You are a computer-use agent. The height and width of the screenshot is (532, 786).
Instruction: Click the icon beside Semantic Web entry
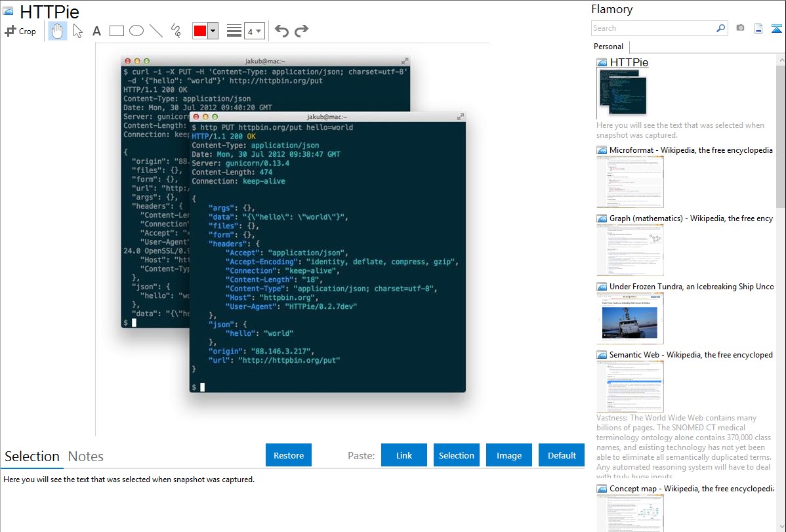pyautogui.click(x=602, y=355)
